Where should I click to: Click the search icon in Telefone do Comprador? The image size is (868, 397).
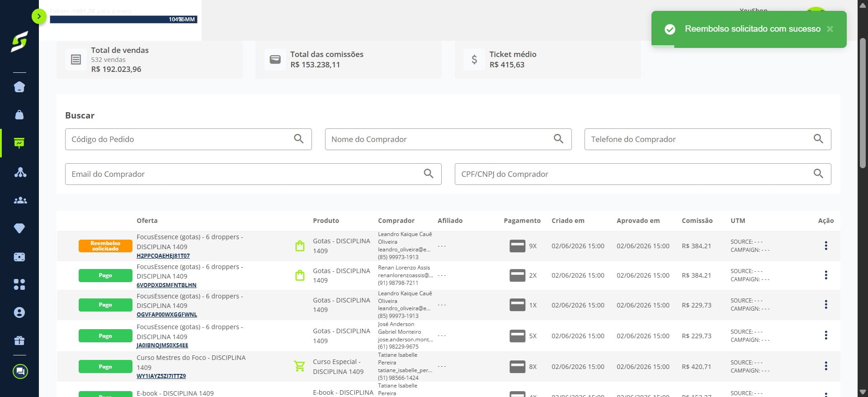click(x=818, y=139)
